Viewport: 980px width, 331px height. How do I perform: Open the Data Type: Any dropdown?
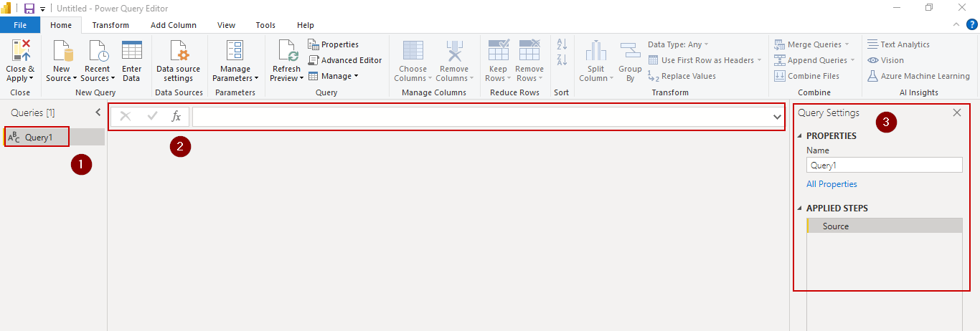click(678, 44)
